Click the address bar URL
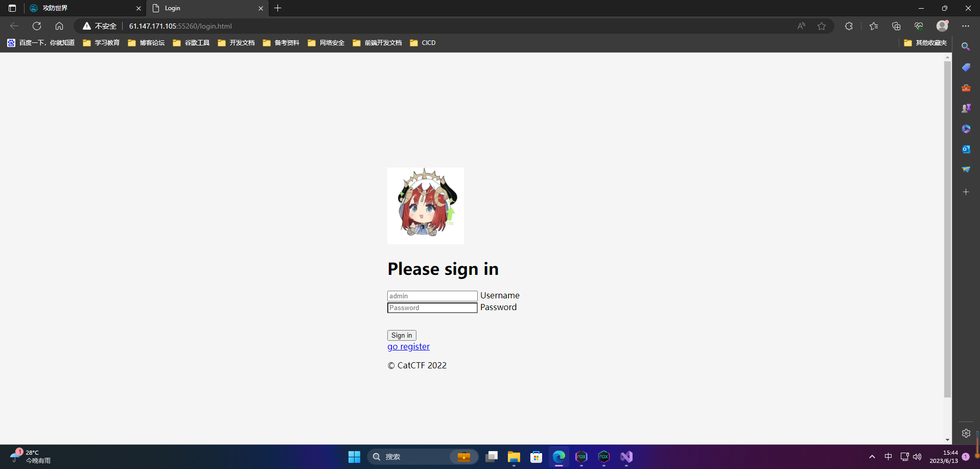 click(x=180, y=26)
